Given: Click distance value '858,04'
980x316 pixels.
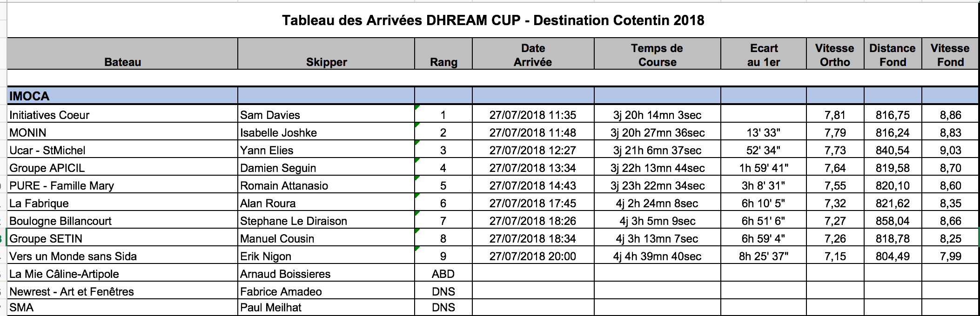Looking at the screenshot, I should tap(893, 221).
